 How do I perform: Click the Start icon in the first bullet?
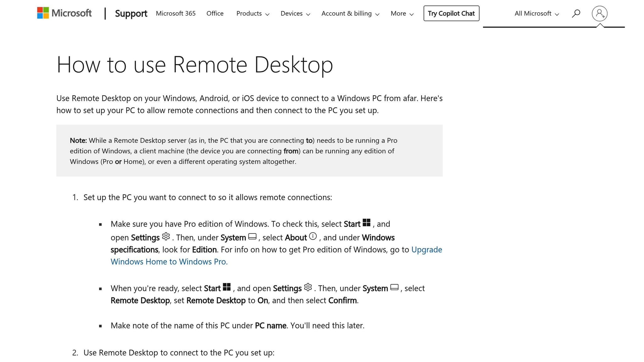click(x=367, y=223)
